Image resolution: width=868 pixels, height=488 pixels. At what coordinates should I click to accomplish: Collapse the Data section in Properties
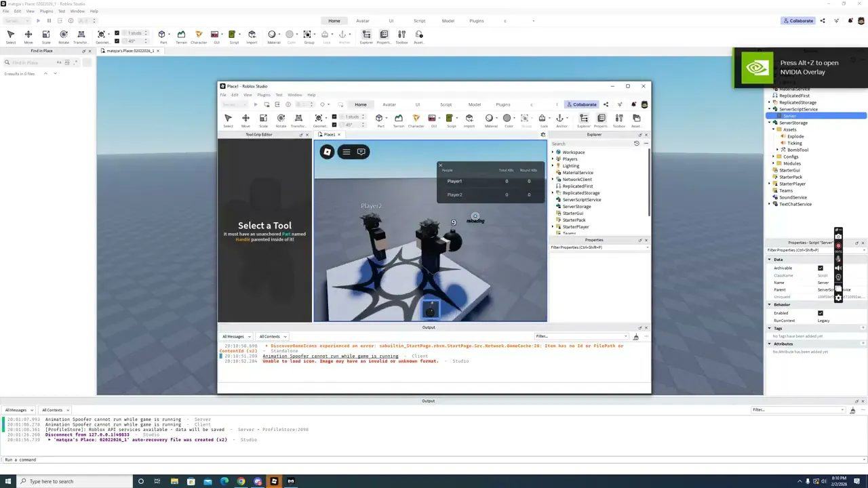[x=770, y=260]
